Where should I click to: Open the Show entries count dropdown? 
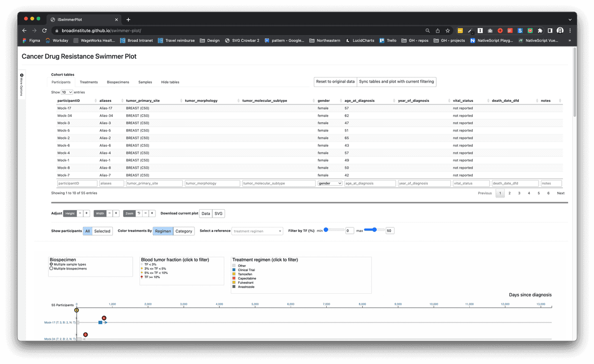(x=67, y=92)
